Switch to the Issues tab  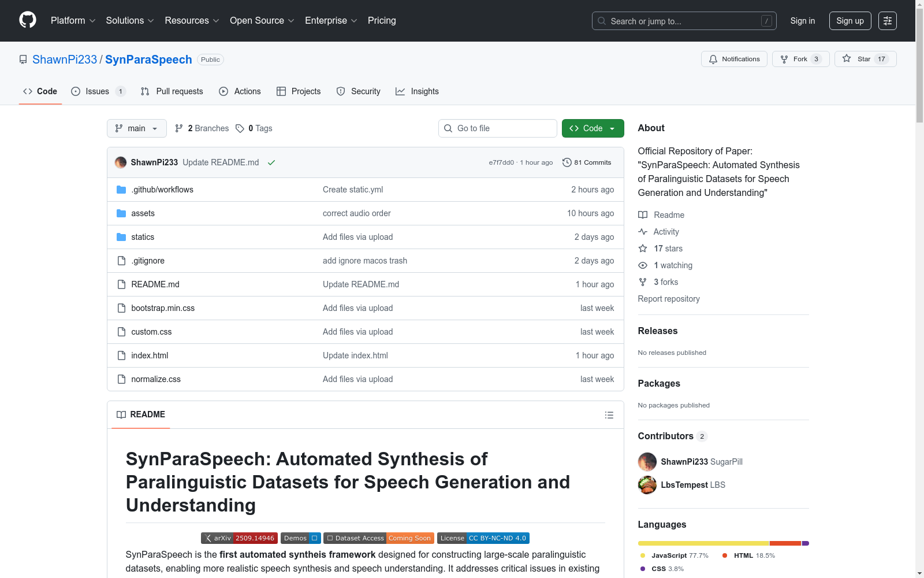98,91
